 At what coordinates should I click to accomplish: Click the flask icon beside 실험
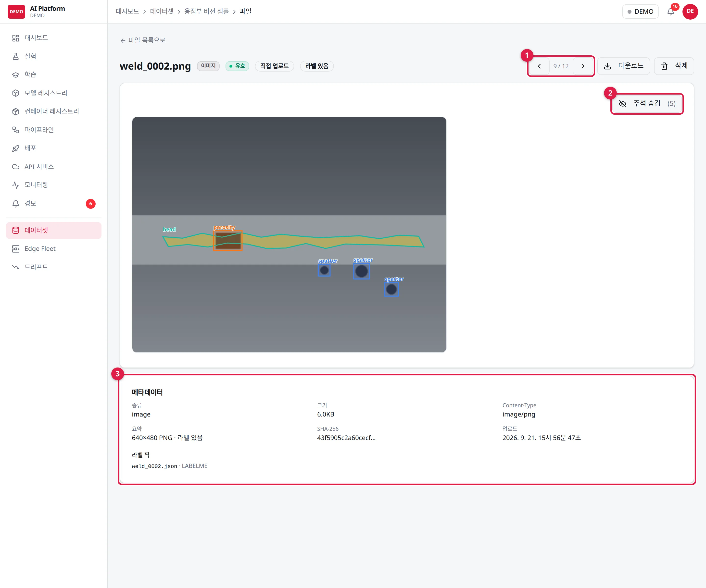coord(15,56)
